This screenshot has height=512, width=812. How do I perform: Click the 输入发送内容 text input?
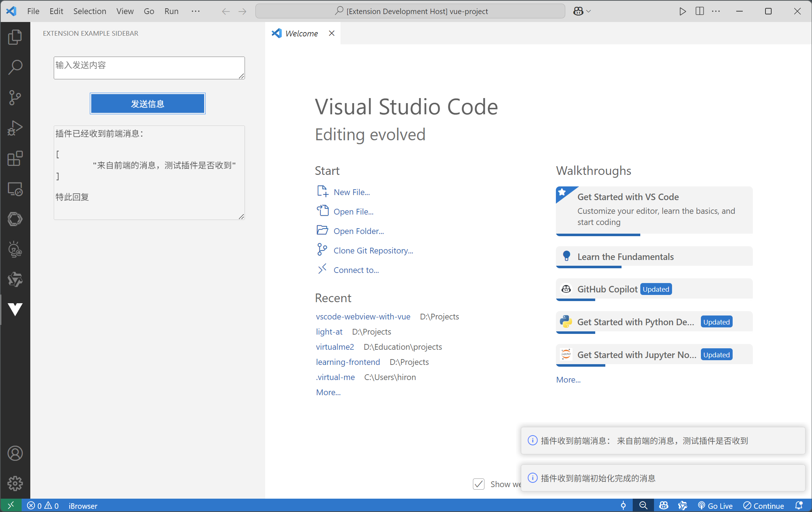click(x=149, y=68)
